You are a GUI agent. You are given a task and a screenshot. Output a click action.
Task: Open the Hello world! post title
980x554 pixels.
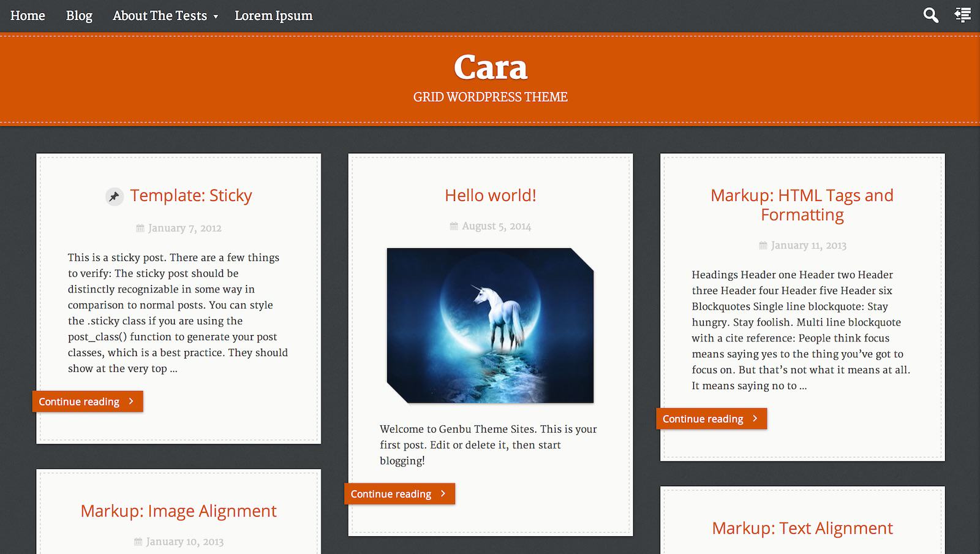point(490,195)
